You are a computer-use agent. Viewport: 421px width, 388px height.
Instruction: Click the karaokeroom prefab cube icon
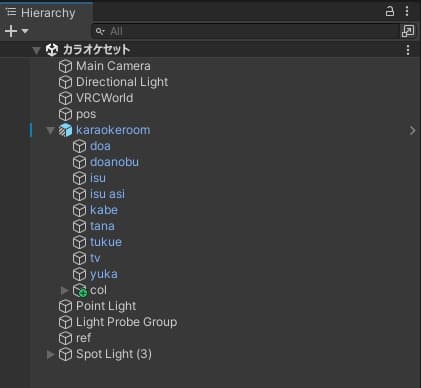click(65, 130)
